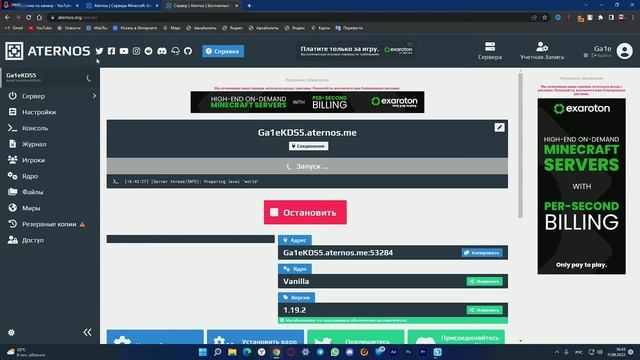Viewport: 640px width, 360px height.
Task: Open the Aternos YouTube icon link
Action: [x=124, y=51]
